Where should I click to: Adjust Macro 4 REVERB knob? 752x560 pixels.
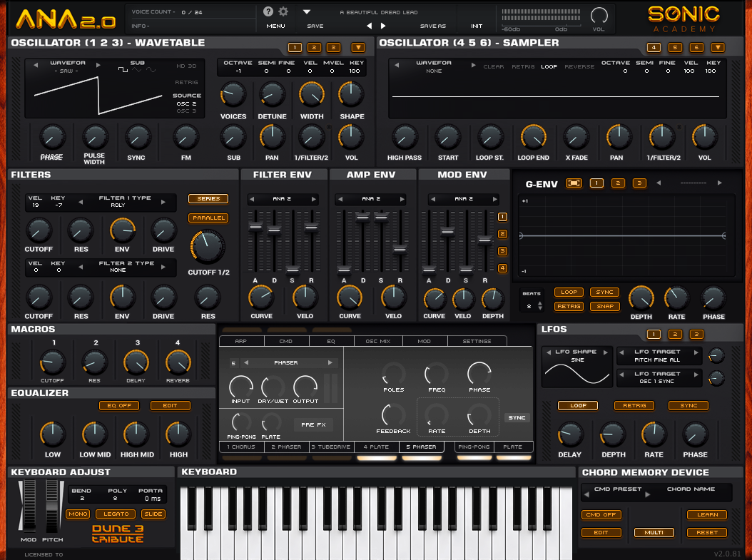[178, 362]
